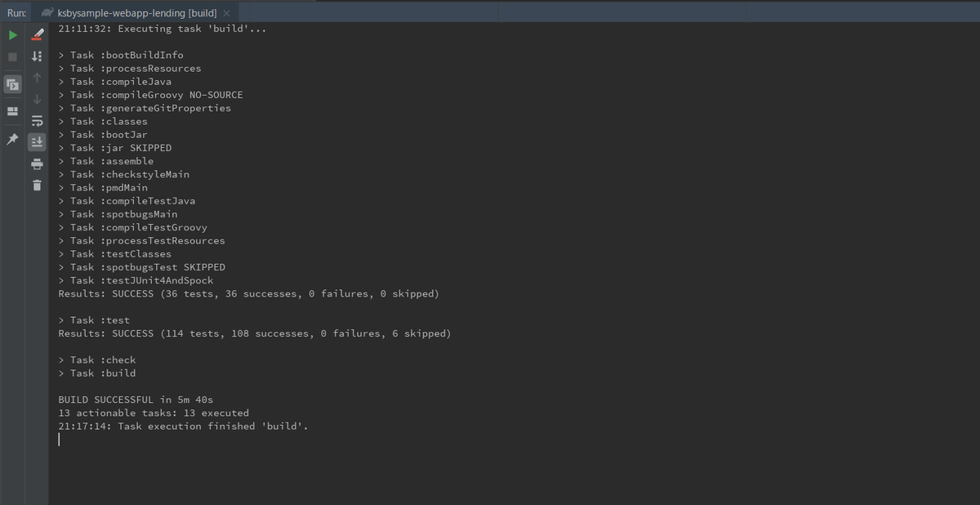The height and width of the screenshot is (505, 980).
Task: Click the Pin Tab pushpin icon
Action: coord(12,140)
